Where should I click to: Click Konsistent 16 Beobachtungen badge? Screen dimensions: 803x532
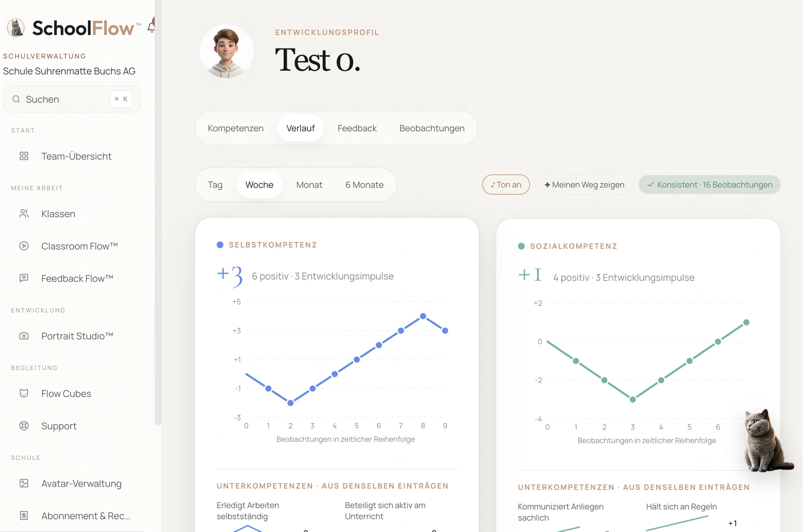[709, 185]
